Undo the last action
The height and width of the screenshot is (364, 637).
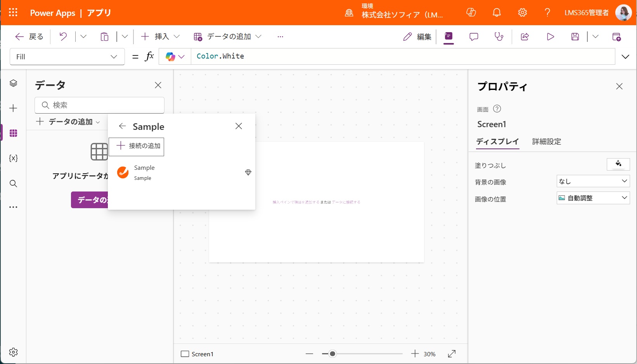pos(63,36)
